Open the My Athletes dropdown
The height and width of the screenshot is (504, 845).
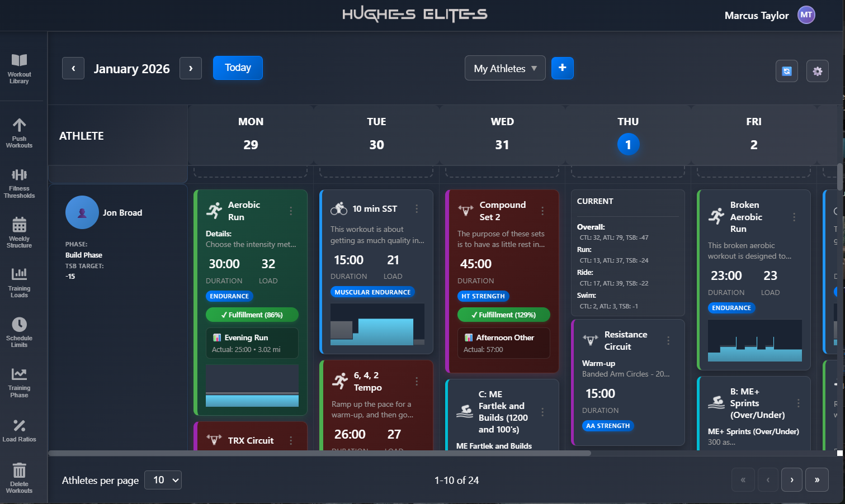[x=504, y=68]
